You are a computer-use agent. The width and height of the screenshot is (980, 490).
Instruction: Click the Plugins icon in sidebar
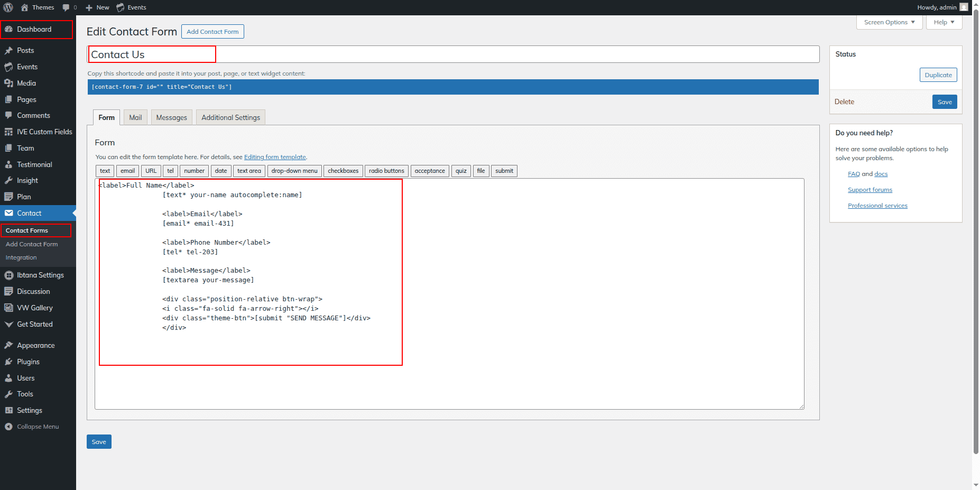pyautogui.click(x=8, y=362)
